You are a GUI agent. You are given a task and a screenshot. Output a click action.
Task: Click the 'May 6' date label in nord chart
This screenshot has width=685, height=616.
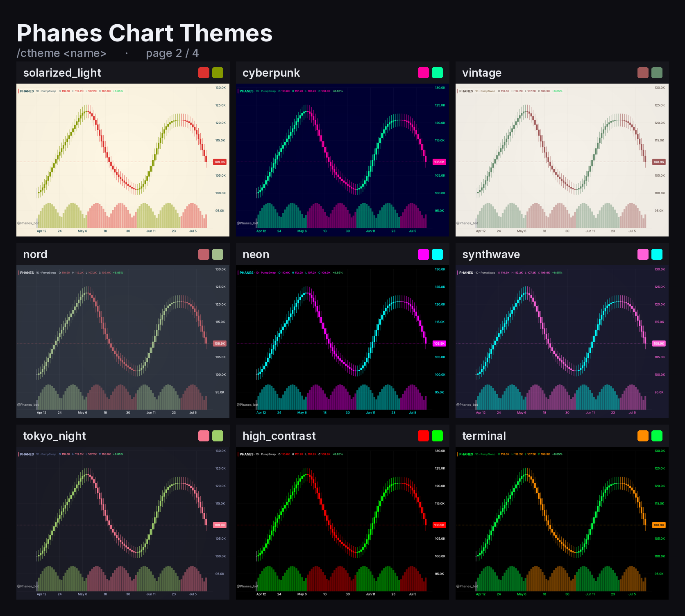(x=82, y=413)
